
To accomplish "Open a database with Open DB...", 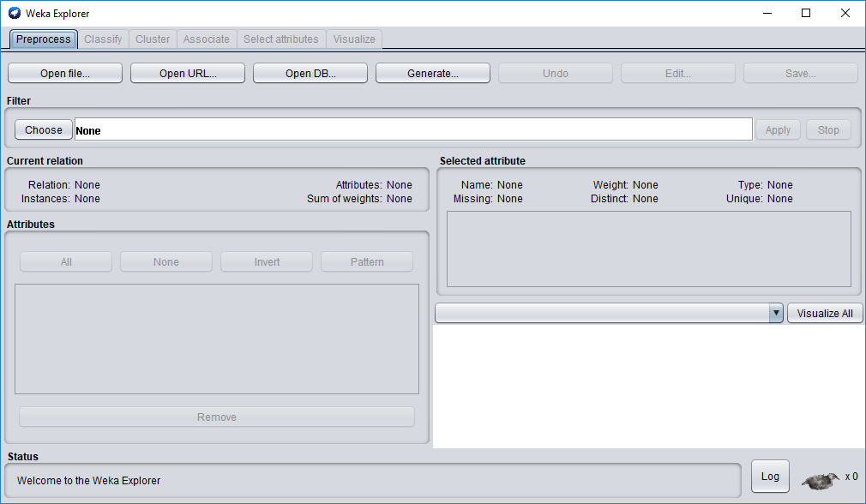I will coord(310,74).
